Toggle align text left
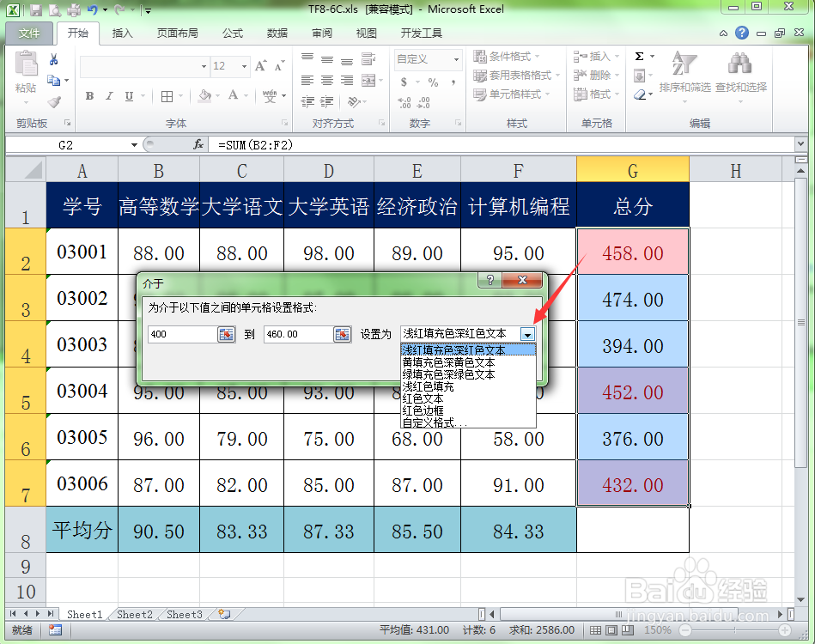 (307, 81)
